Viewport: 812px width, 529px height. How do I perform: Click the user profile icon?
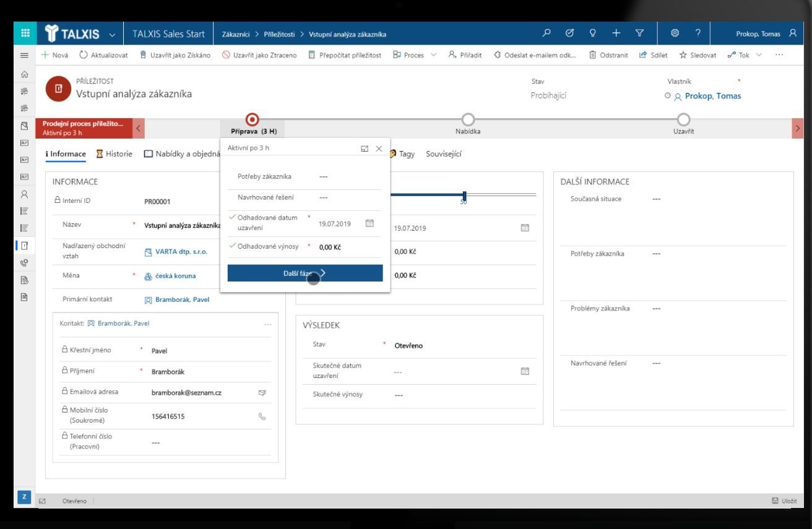793,33
